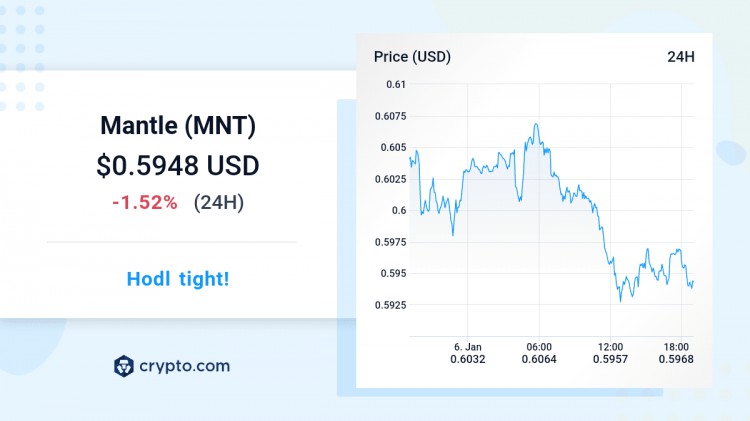750x421 pixels.
Task: Click the crypto.com shield logo icon
Action: coord(124,366)
